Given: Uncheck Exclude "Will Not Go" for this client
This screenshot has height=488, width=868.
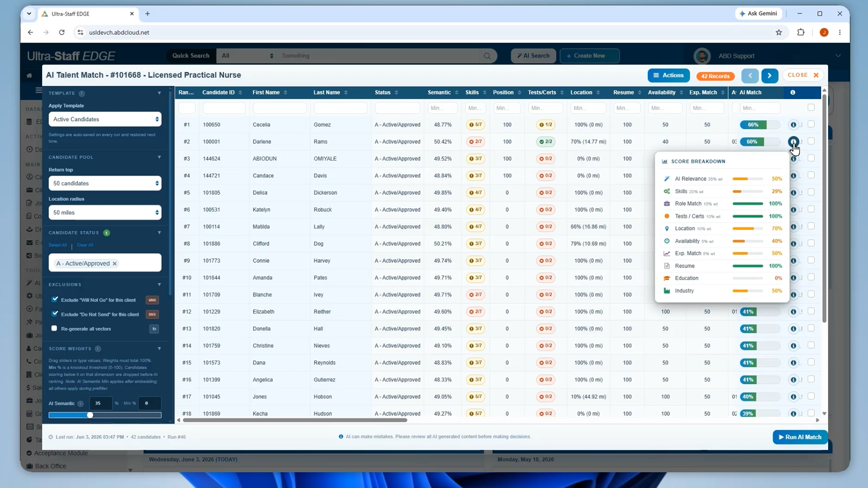Looking at the screenshot, I should [x=55, y=300].
